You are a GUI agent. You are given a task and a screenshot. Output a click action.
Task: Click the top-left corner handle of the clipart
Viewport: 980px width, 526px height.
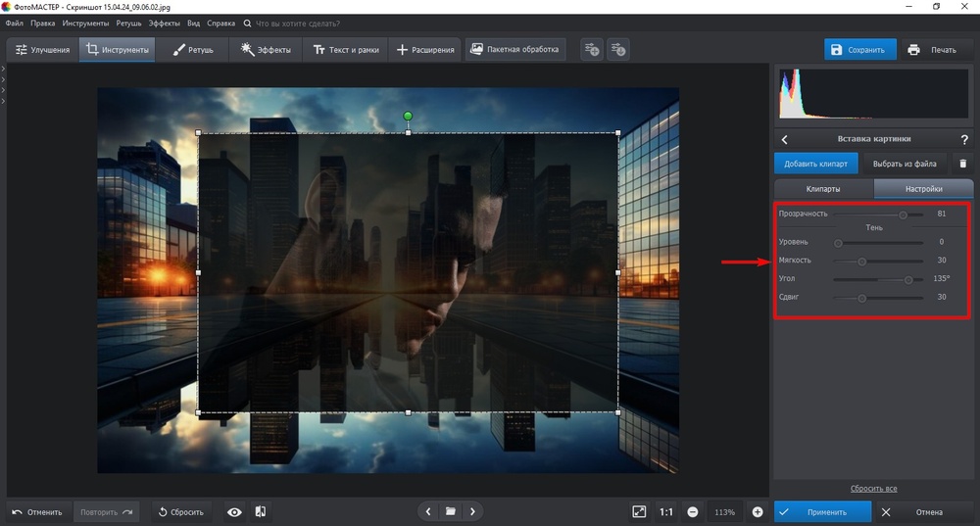(x=199, y=133)
